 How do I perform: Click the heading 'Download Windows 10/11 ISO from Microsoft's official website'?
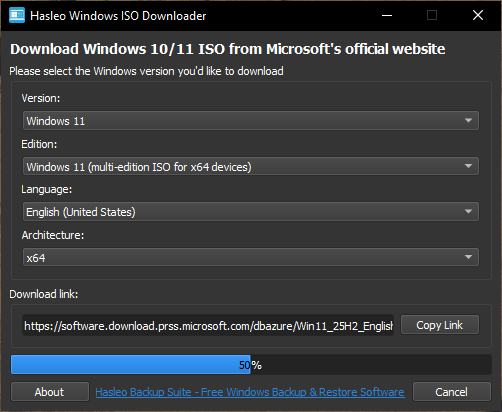[228, 49]
